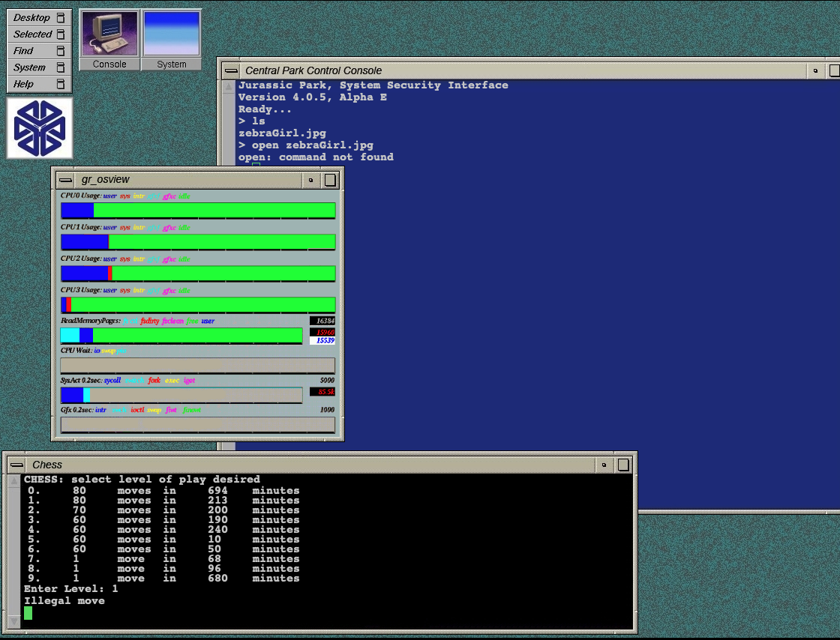840x640 pixels.
Task: Click the SysAct 0.2sec activity bar
Action: click(181, 395)
